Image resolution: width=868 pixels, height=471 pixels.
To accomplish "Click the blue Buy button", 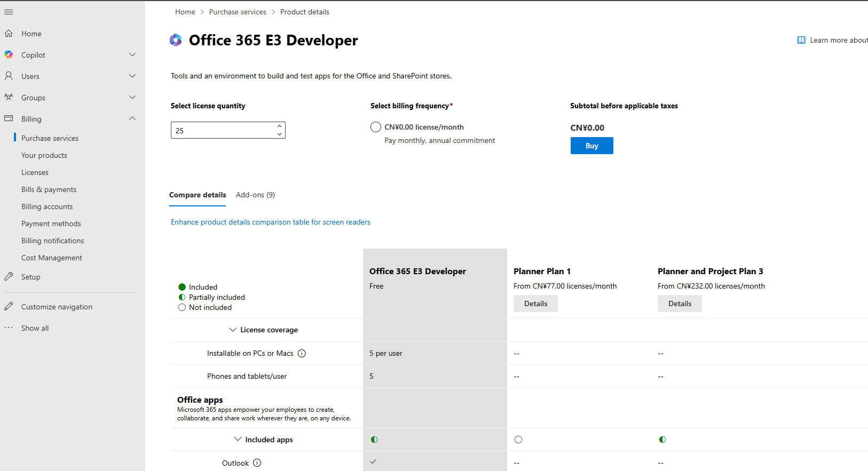I will [x=591, y=146].
